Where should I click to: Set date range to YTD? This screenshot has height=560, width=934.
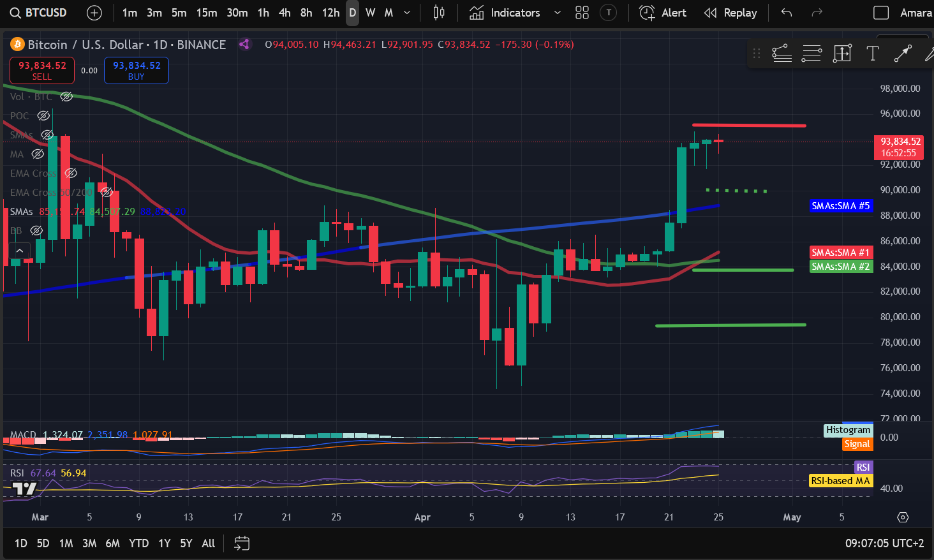[138, 543]
